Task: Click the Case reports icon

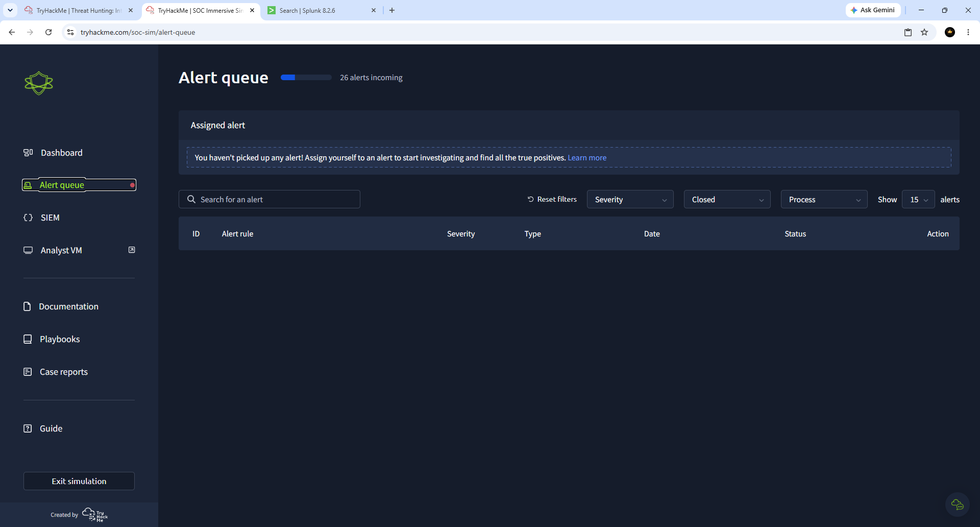Action: 28,372
